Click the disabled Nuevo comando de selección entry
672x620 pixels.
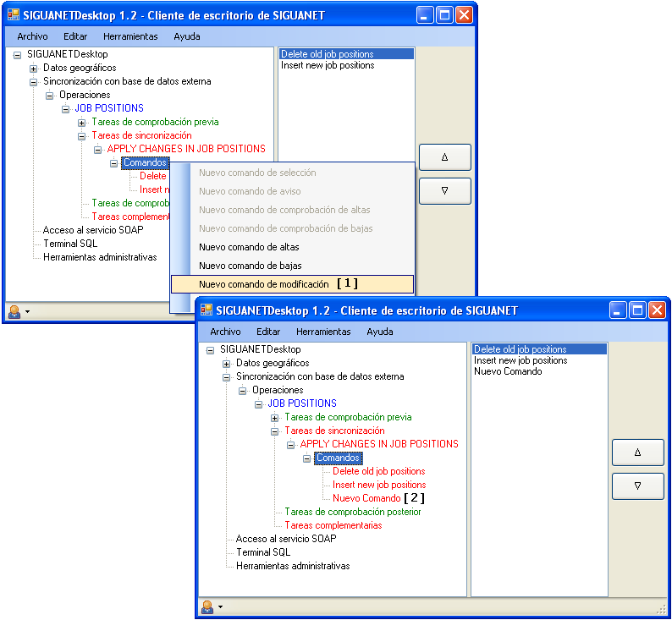(x=292, y=173)
